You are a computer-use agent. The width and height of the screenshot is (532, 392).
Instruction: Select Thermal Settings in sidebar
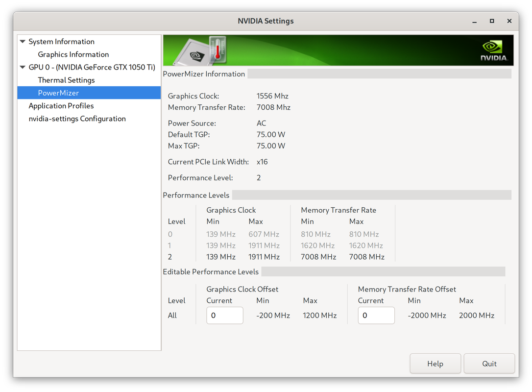pyautogui.click(x=66, y=80)
